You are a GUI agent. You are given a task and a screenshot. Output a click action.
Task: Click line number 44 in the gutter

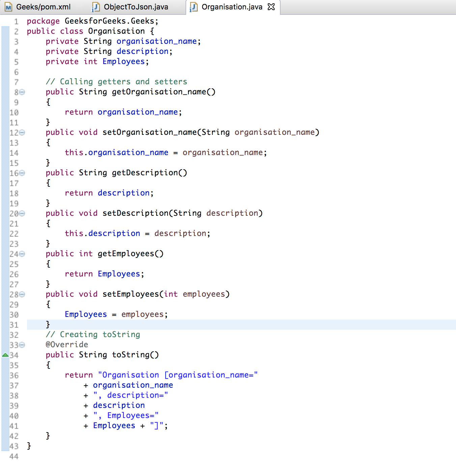click(x=14, y=456)
